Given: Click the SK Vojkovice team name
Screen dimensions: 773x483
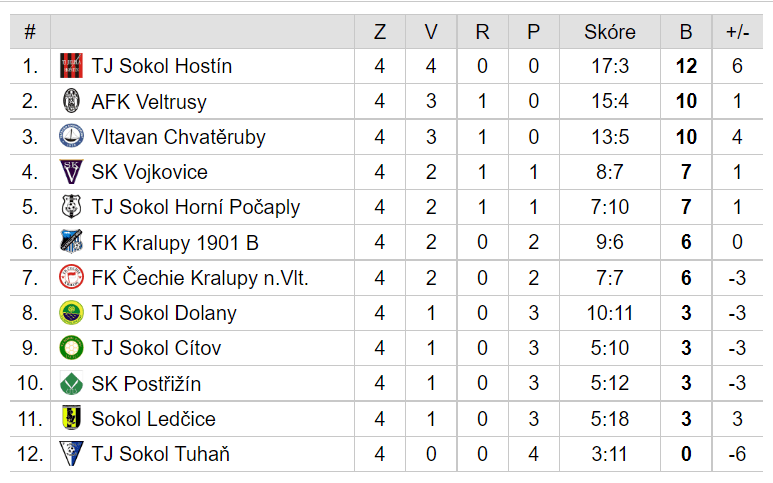Looking at the screenshot, I should coord(149,172).
